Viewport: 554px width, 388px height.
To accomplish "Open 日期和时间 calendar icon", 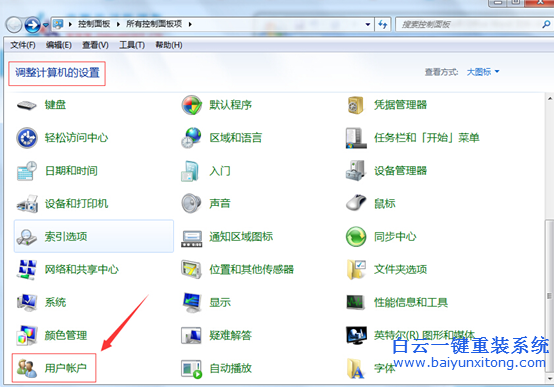I will click(26, 171).
